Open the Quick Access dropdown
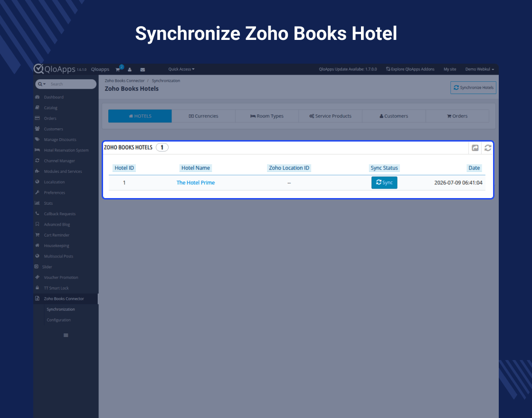532x418 pixels. pyautogui.click(x=181, y=69)
